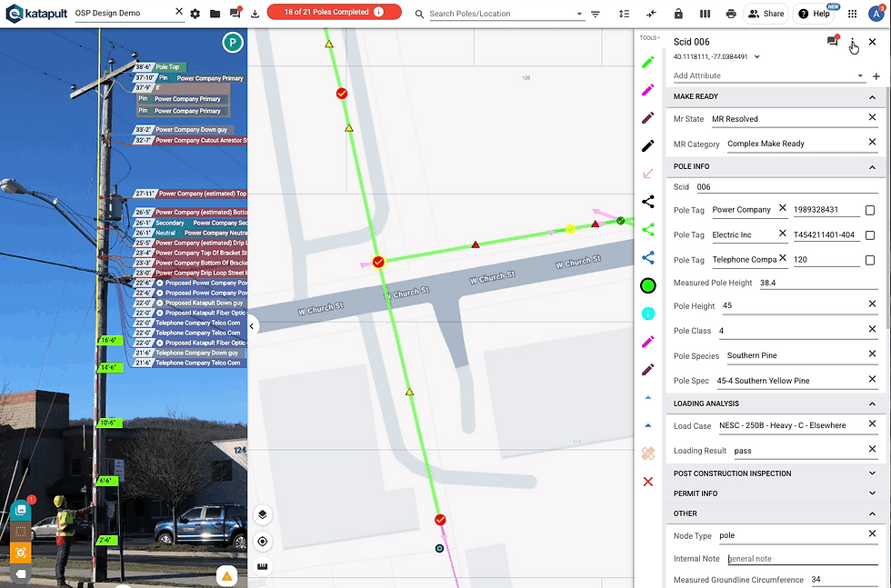Open the columns view icon
Screen dimensions: 891x588
pos(705,14)
